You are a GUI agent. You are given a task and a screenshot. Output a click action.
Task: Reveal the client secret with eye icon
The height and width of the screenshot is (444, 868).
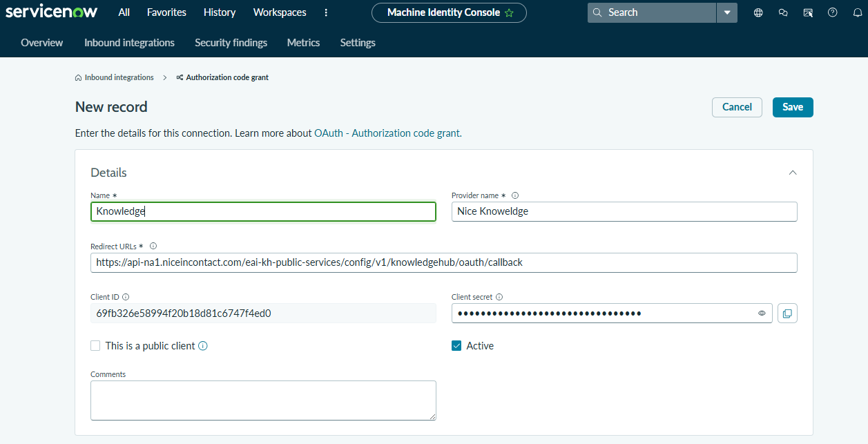pyautogui.click(x=762, y=313)
